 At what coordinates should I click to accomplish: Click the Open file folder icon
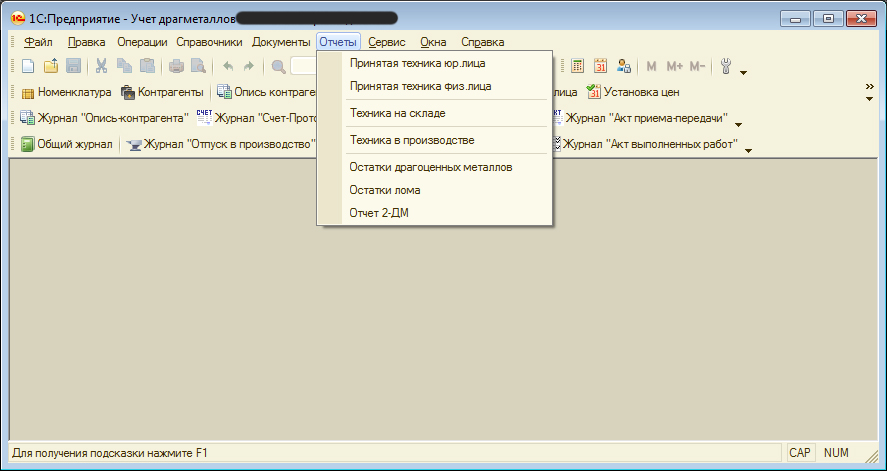coord(51,67)
